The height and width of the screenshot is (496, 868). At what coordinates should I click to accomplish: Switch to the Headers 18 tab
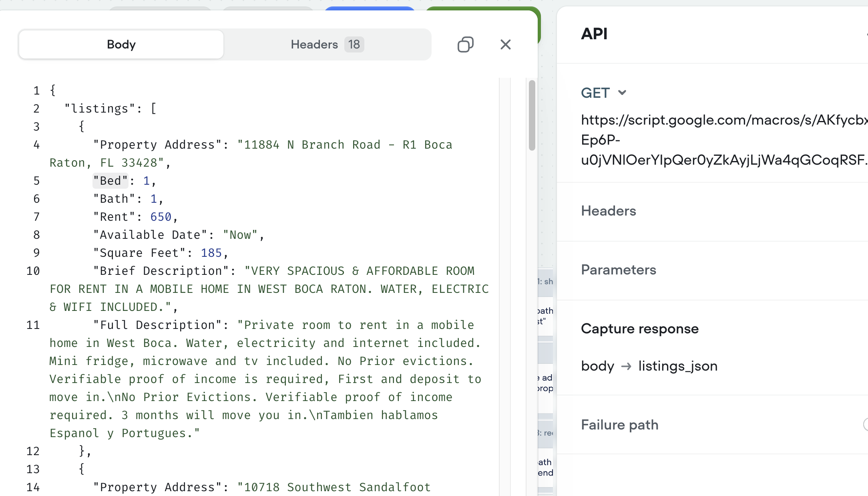327,44
